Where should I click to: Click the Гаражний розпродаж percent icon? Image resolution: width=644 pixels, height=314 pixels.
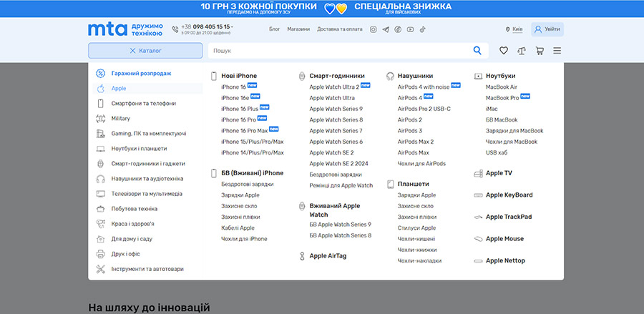(x=101, y=74)
